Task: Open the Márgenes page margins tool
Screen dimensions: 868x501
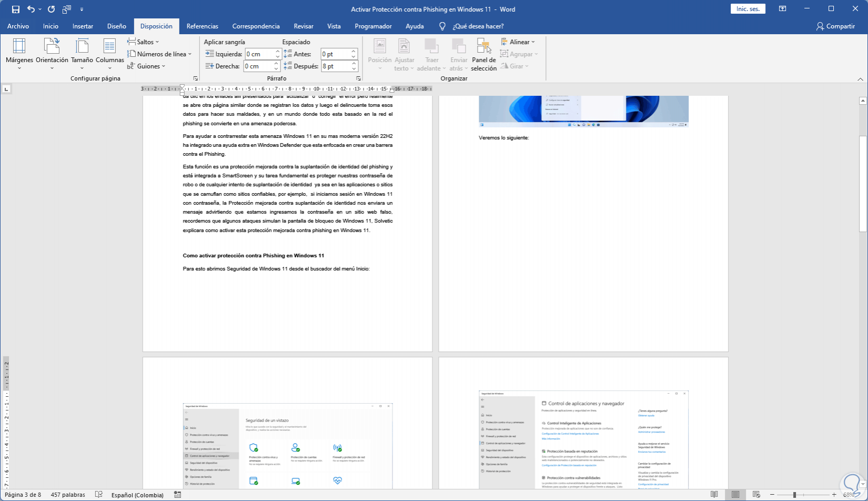Action: [19, 54]
